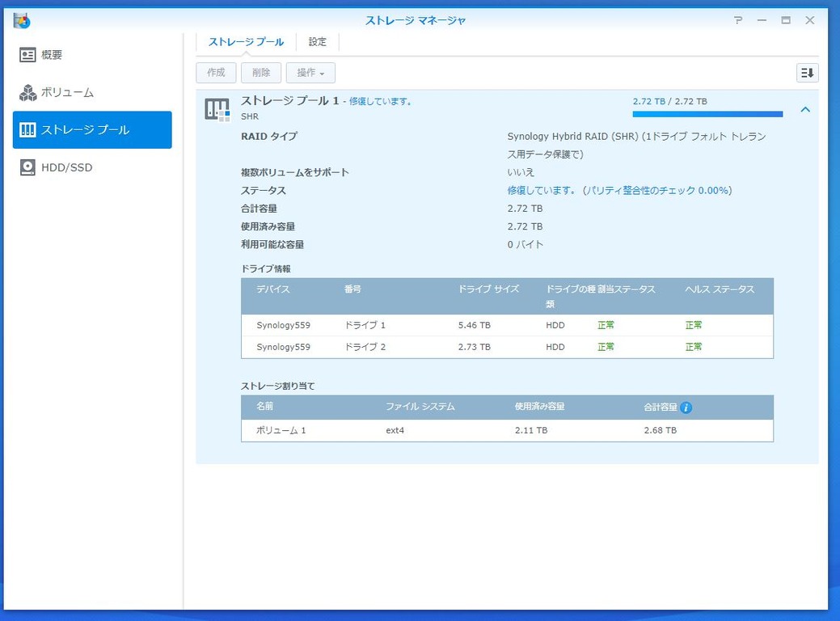Image resolution: width=840 pixels, height=621 pixels.
Task: Click the ドライブ サイズ column header
Action: click(488, 289)
